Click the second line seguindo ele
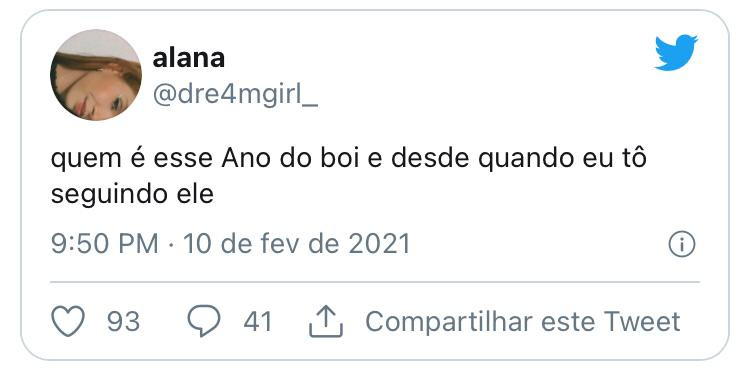The height and width of the screenshot is (377, 750). point(132,195)
